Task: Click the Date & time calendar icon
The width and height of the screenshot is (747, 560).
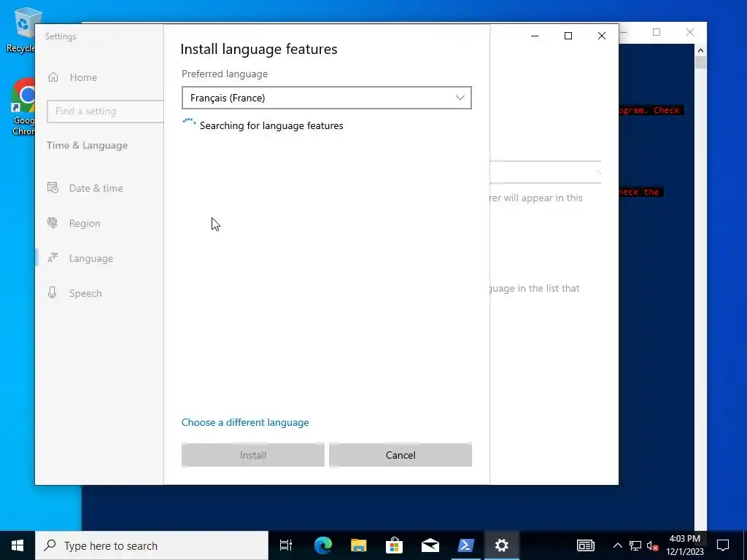Action: (x=53, y=187)
